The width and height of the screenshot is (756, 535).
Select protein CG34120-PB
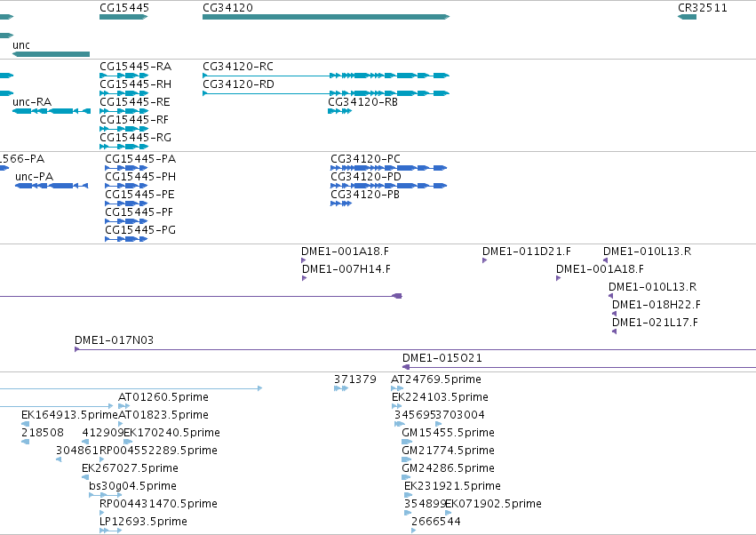pyautogui.click(x=341, y=204)
